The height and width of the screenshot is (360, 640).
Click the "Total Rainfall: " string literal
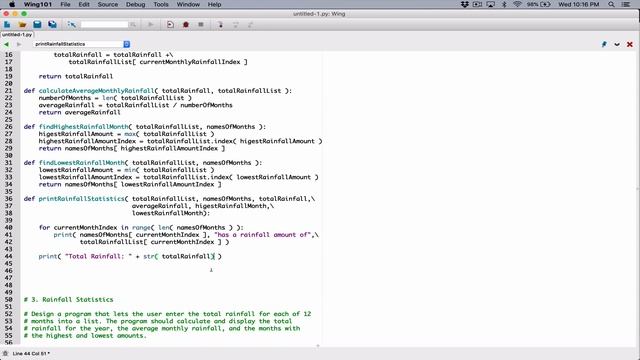(x=98, y=256)
